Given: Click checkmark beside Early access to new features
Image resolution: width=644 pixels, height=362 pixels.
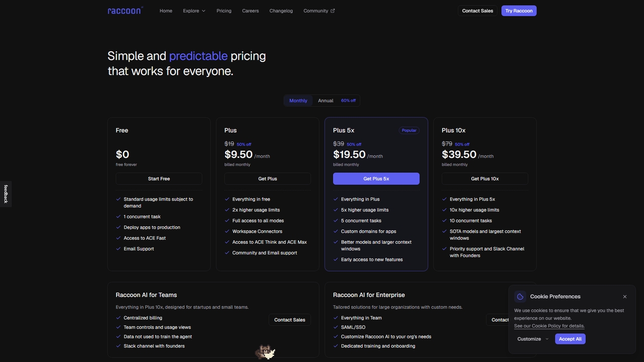Looking at the screenshot, I should pos(336,259).
